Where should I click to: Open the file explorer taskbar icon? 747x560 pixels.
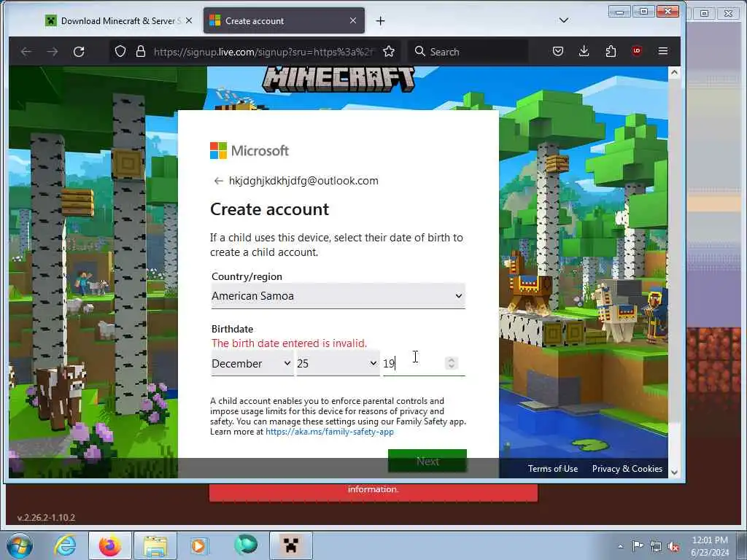tap(155, 545)
